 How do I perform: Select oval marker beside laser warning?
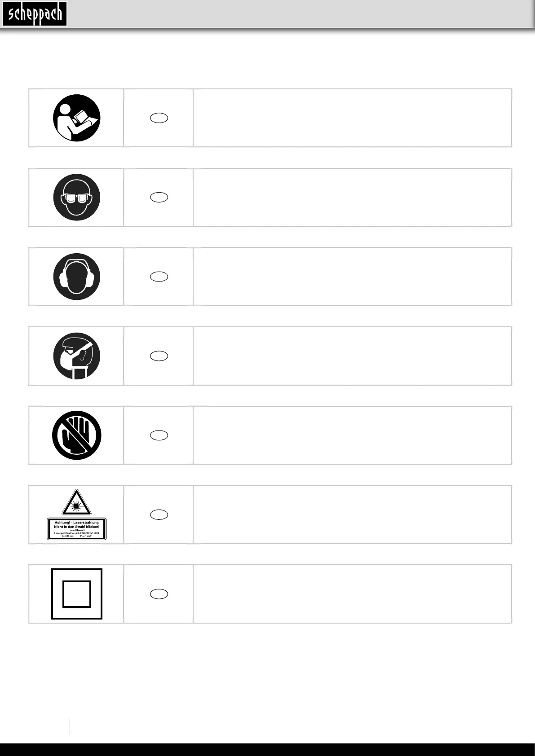[159, 514]
